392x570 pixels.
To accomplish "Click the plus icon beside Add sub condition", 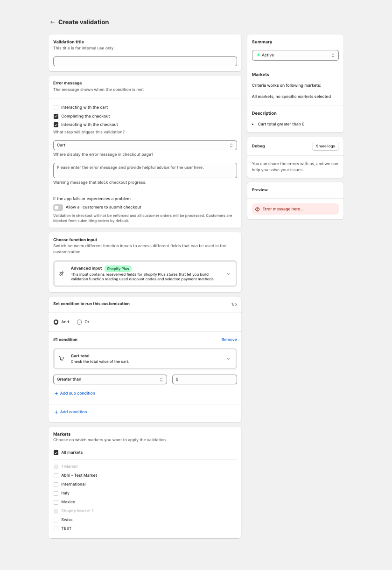I will [x=56, y=394].
